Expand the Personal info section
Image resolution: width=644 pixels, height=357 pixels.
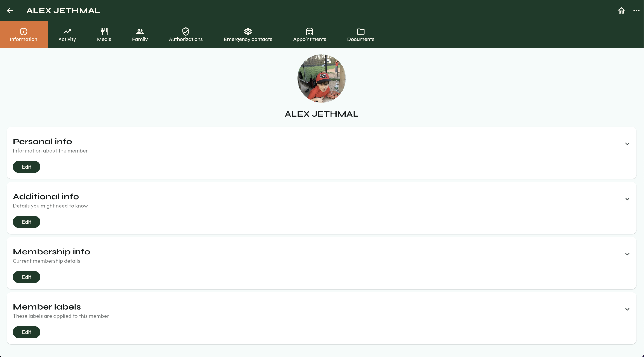pos(627,144)
